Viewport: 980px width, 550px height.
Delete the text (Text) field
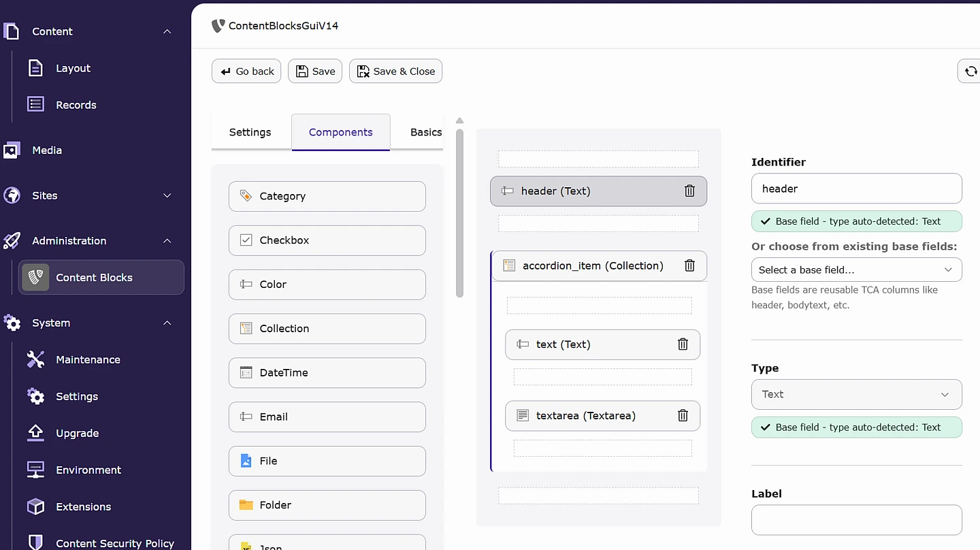click(x=683, y=344)
